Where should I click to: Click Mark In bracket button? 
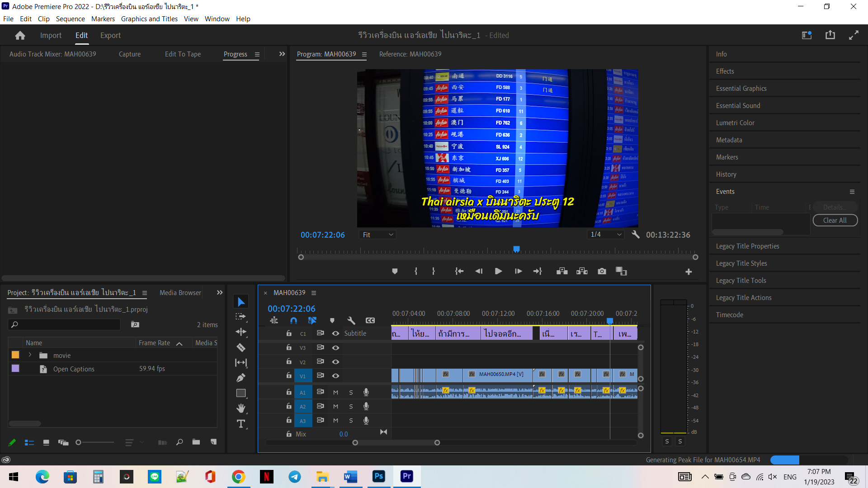[x=416, y=271]
